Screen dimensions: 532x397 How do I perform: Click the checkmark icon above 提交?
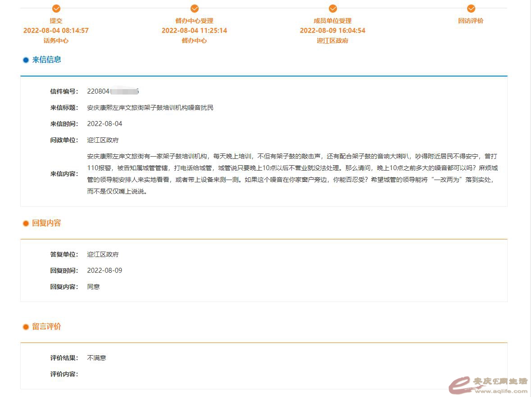pos(56,9)
